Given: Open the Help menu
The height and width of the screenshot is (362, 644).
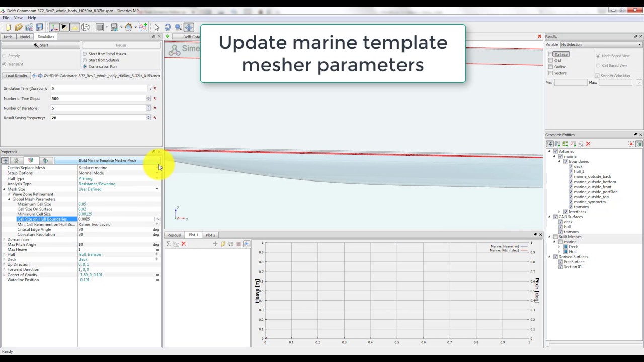Looking at the screenshot, I should [32, 18].
